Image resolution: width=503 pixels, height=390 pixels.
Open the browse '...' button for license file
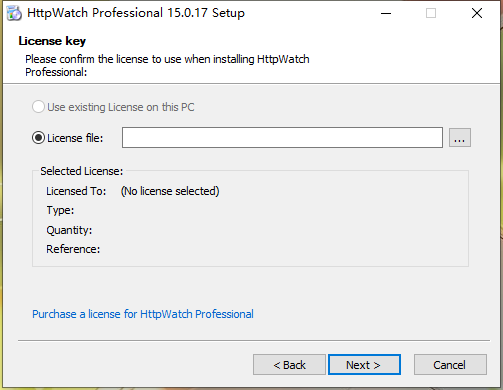click(460, 137)
